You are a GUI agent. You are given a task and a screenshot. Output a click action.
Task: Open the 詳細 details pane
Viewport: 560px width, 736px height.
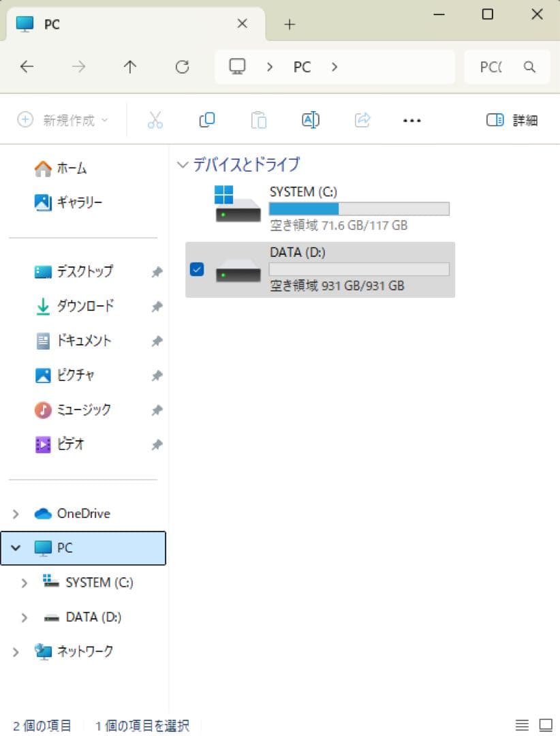coord(514,120)
